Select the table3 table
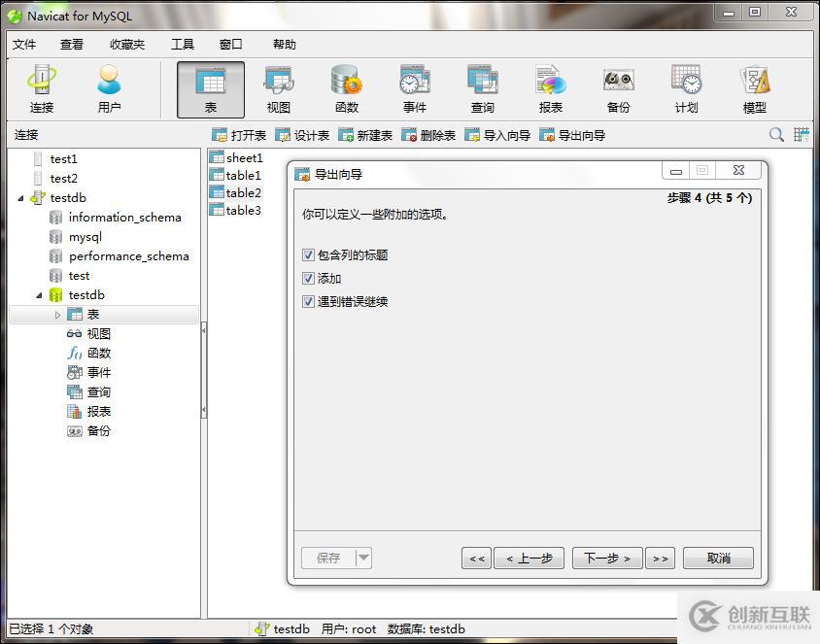Image resolution: width=820 pixels, height=644 pixels. pyautogui.click(x=235, y=210)
